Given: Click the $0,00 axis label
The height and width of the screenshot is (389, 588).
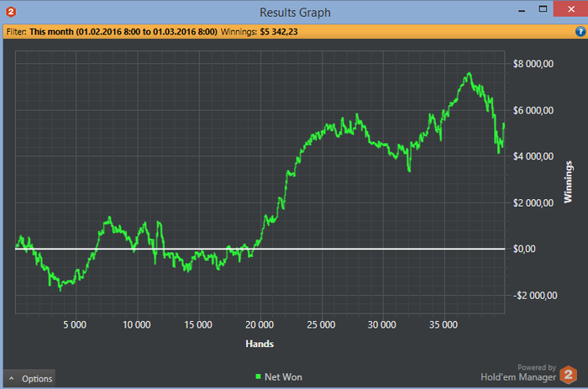Looking at the screenshot, I should 524,249.
